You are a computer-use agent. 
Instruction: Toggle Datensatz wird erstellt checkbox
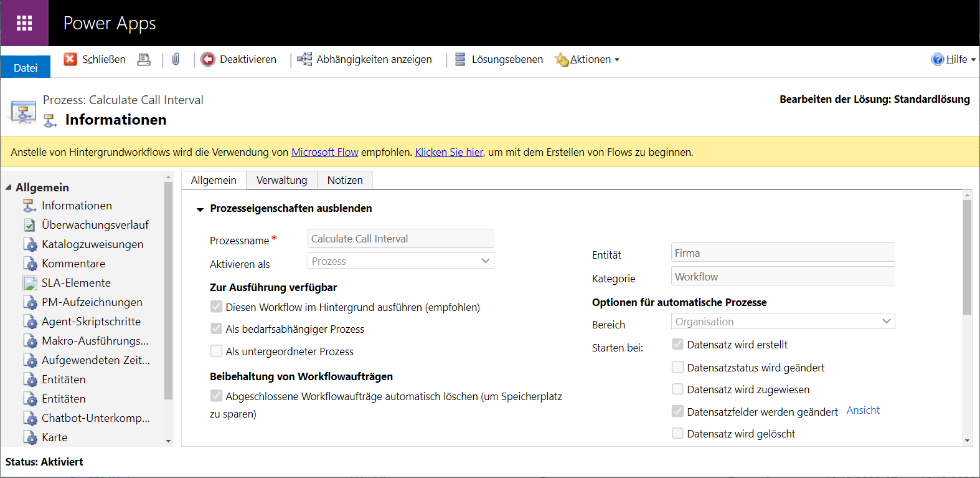click(x=677, y=344)
